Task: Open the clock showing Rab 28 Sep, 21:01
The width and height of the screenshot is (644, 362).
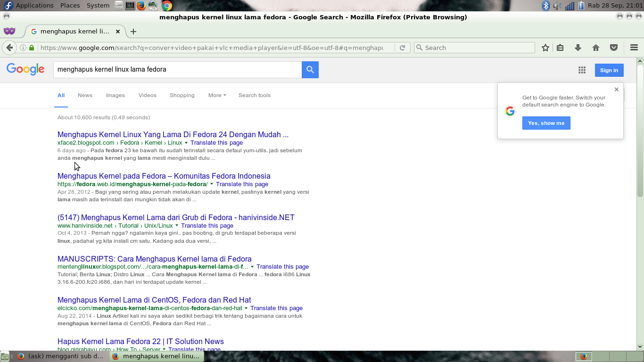Action: tap(615, 6)
